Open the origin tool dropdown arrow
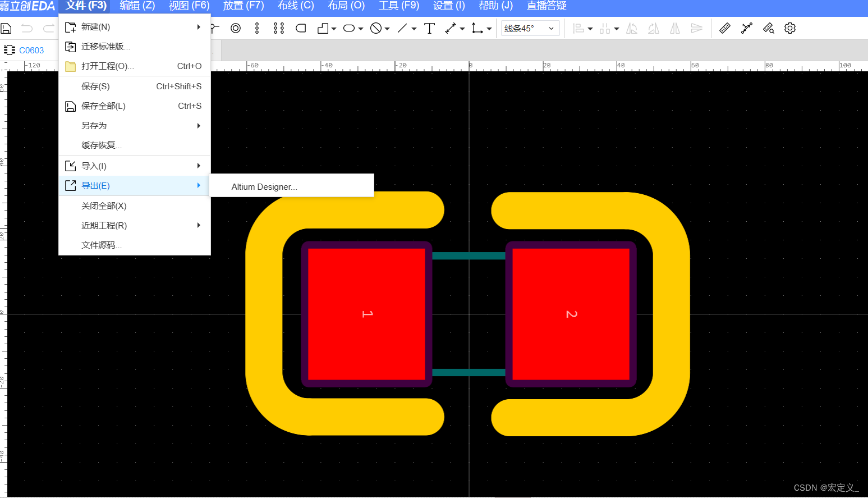 (489, 29)
